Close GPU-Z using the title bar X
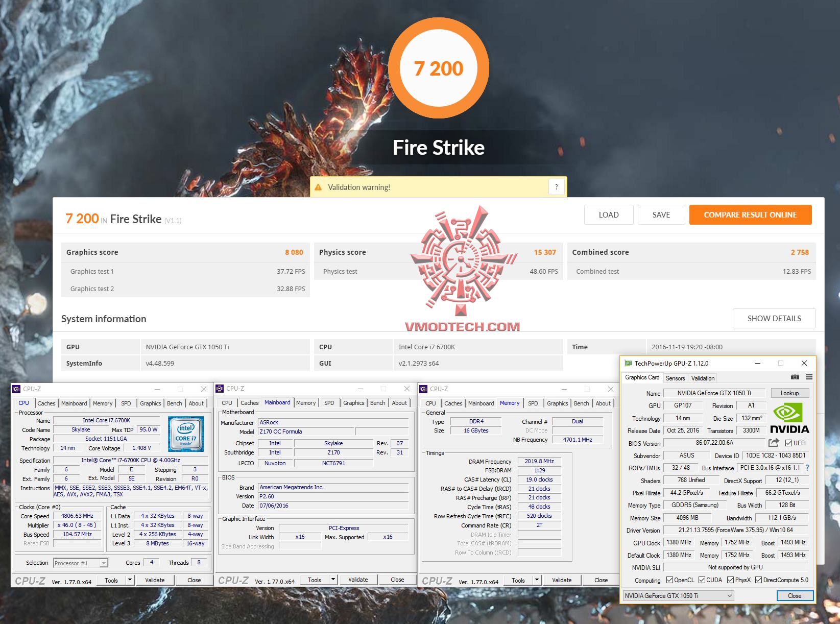 (x=804, y=363)
